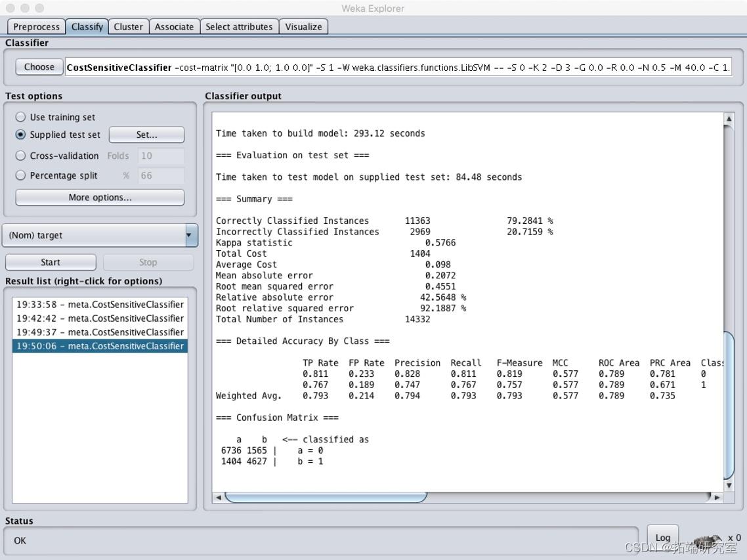Click the output scroll-left arrow
Image resolution: width=747 pixels, height=560 pixels.
pos(218,498)
